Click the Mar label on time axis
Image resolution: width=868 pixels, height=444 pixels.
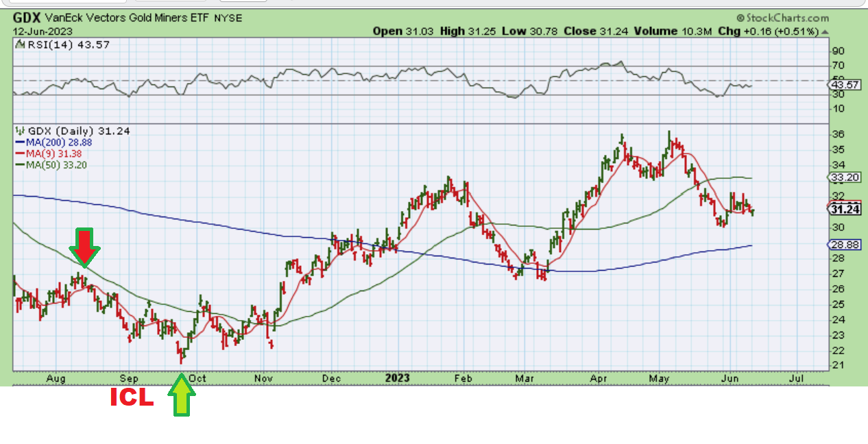tap(525, 378)
